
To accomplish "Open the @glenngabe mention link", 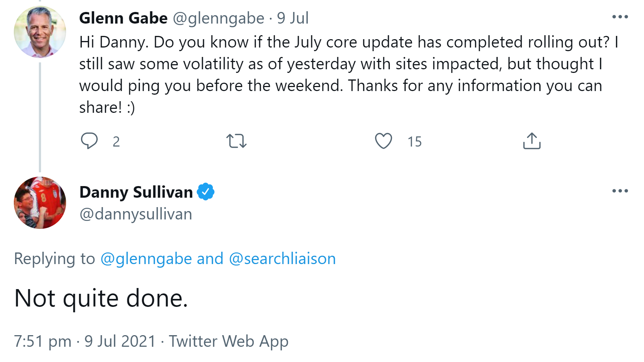I will click(145, 258).
